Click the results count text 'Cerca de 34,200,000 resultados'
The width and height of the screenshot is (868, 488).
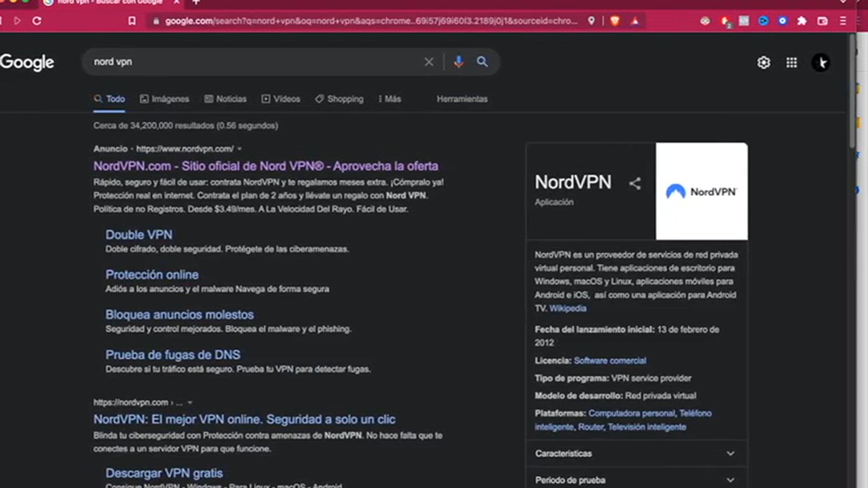(154, 126)
